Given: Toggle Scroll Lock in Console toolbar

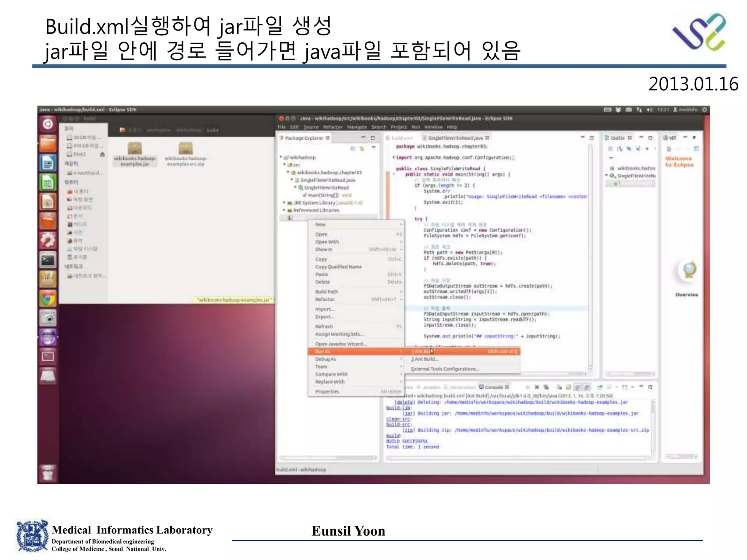Looking at the screenshot, I should (x=569, y=387).
